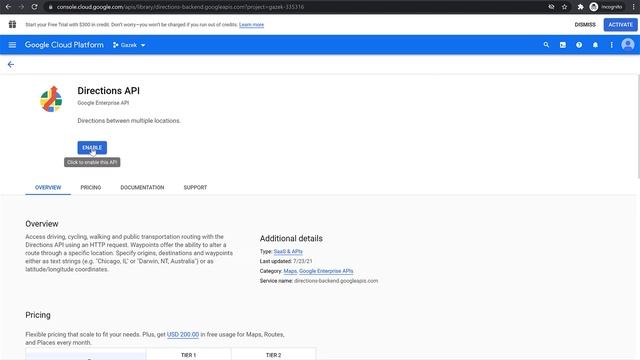
Task: Click the TIER 2 column header
Action: pyautogui.click(x=273, y=355)
